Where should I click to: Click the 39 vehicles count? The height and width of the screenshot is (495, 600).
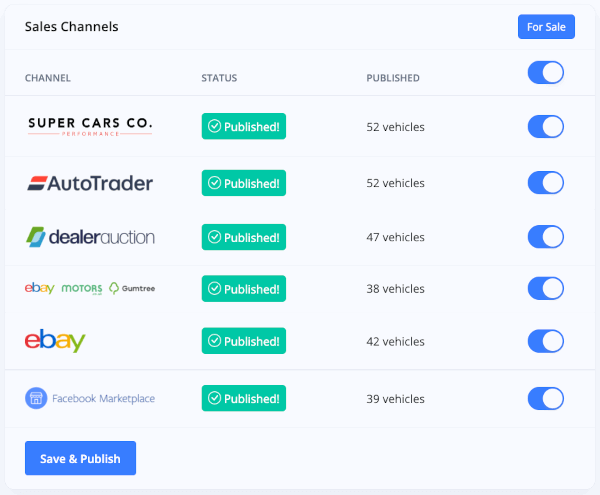395,399
